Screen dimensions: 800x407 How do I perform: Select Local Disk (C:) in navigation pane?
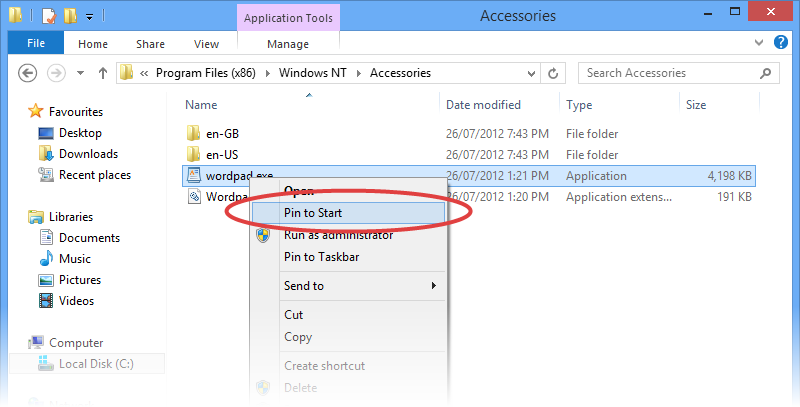(x=96, y=364)
